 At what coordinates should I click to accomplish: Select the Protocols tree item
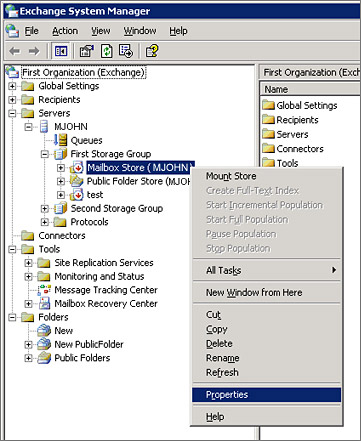(89, 222)
